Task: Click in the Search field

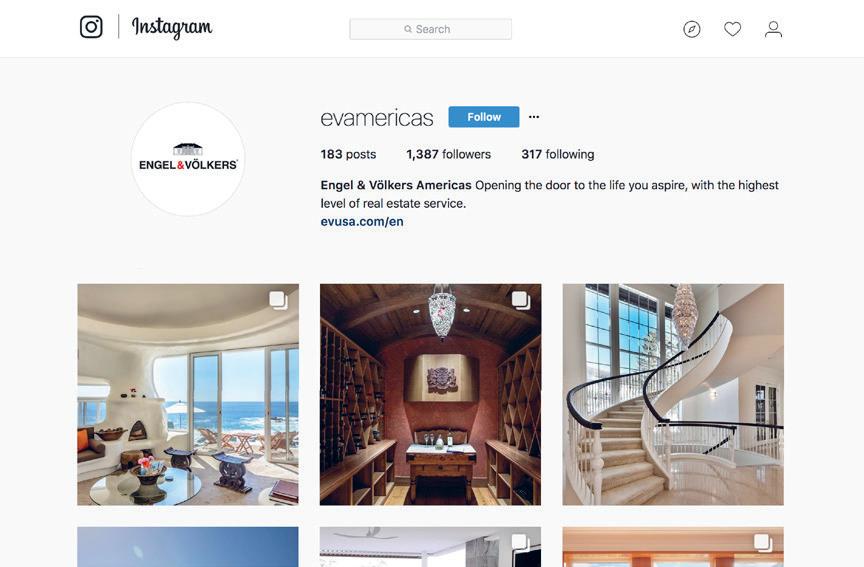Action: click(x=430, y=29)
